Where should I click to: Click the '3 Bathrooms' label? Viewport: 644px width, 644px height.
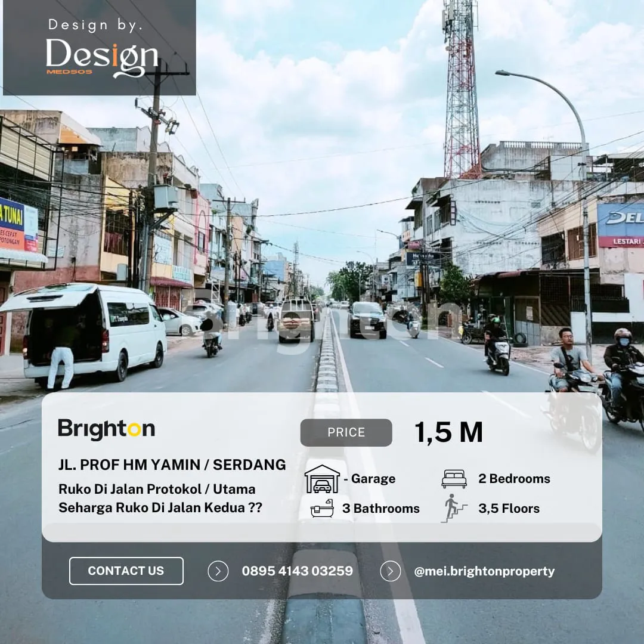[380, 509]
